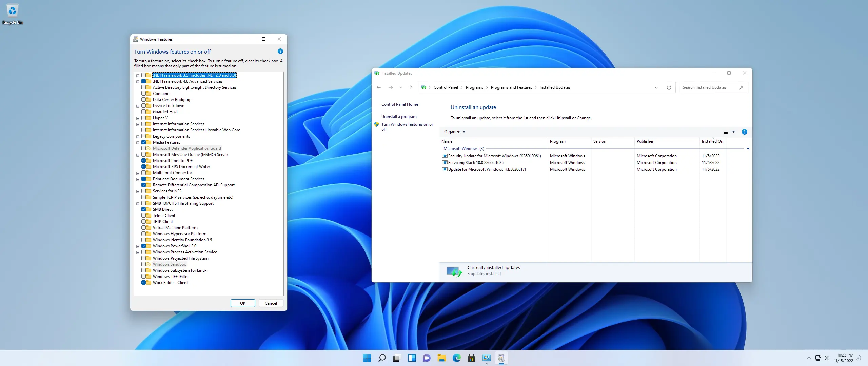868x366 pixels.
Task: Sort updates by the Installed On column
Action: click(712, 141)
